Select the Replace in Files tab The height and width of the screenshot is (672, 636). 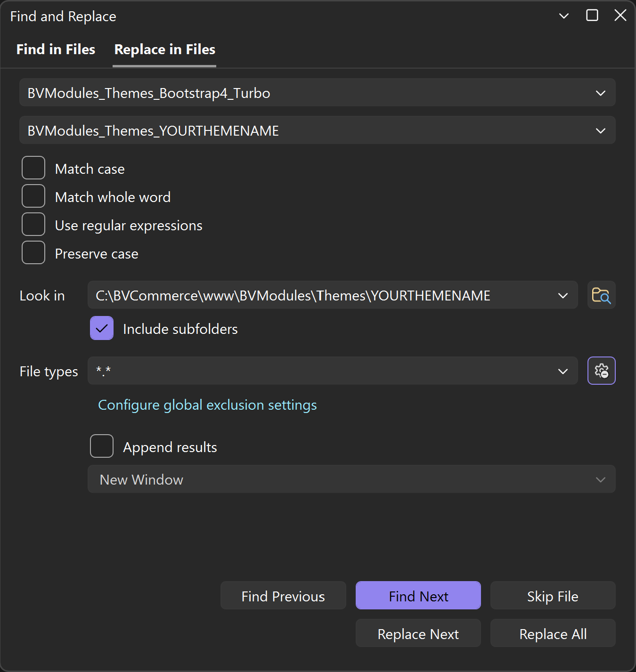click(x=164, y=49)
